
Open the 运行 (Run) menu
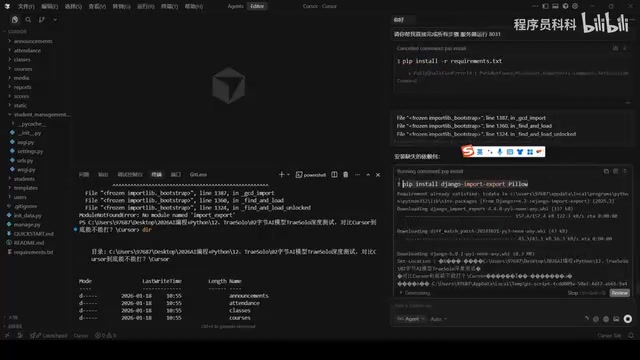click(x=145, y=7)
